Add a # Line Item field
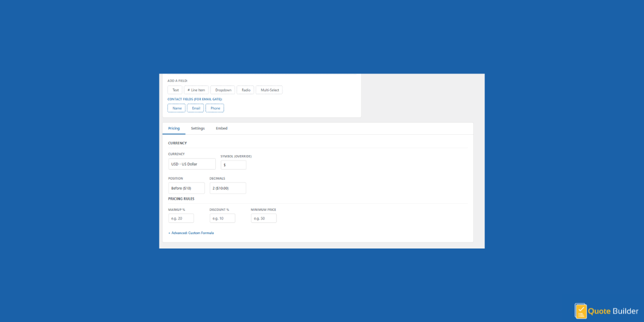644x322 pixels. [196, 90]
